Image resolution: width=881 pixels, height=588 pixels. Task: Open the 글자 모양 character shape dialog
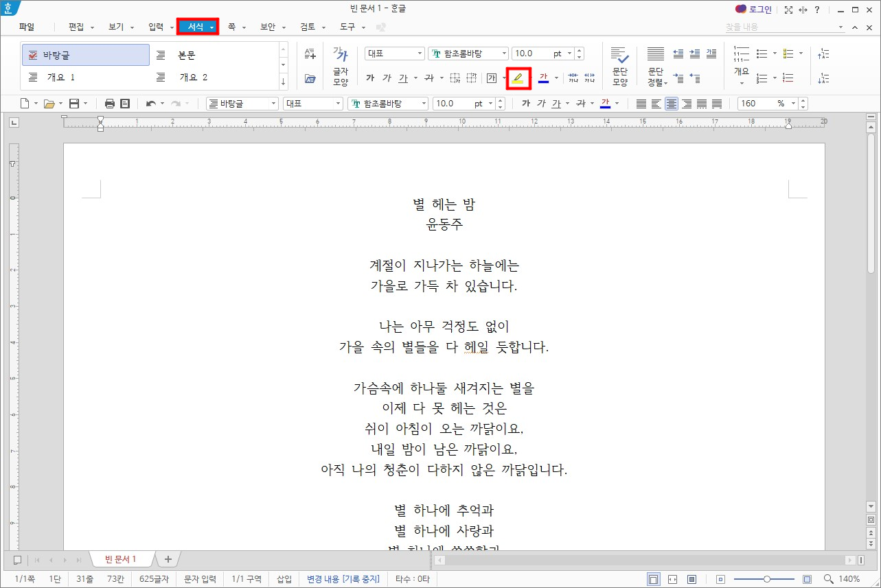[x=341, y=67]
